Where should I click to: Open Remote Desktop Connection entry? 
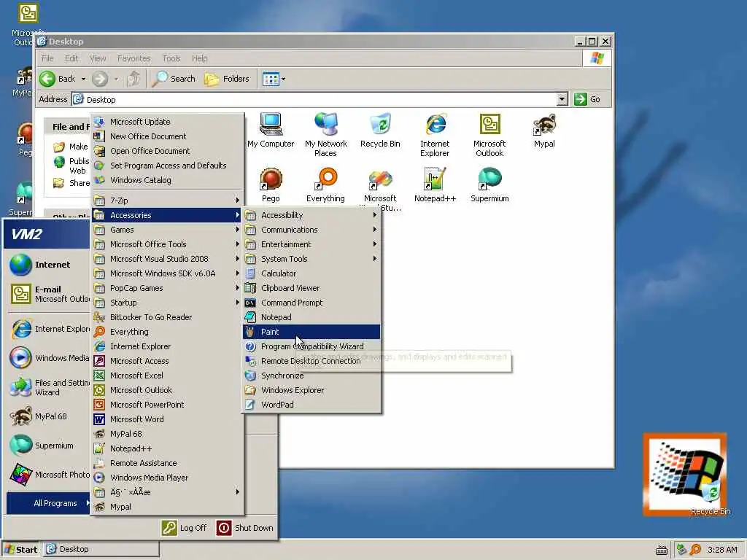[311, 361]
